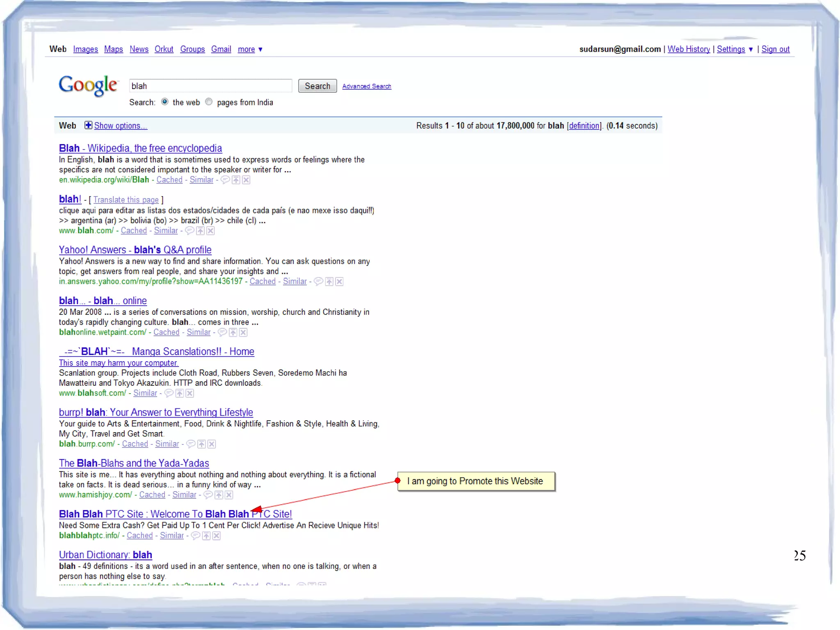
Task: Open 'blah... - blah... online' result
Action: pos(103,301)
